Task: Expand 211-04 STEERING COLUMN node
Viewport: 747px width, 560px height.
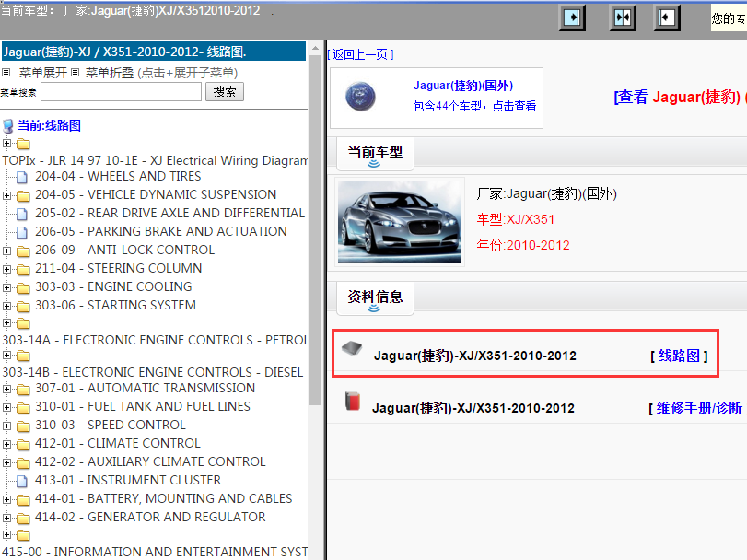Action: click(6, 269)
